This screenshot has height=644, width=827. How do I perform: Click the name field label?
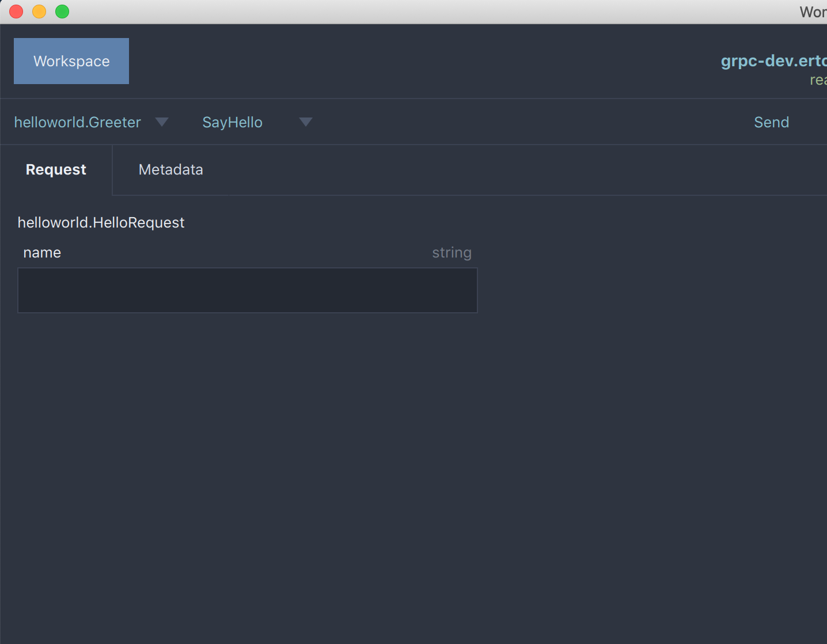pos(42,253)
